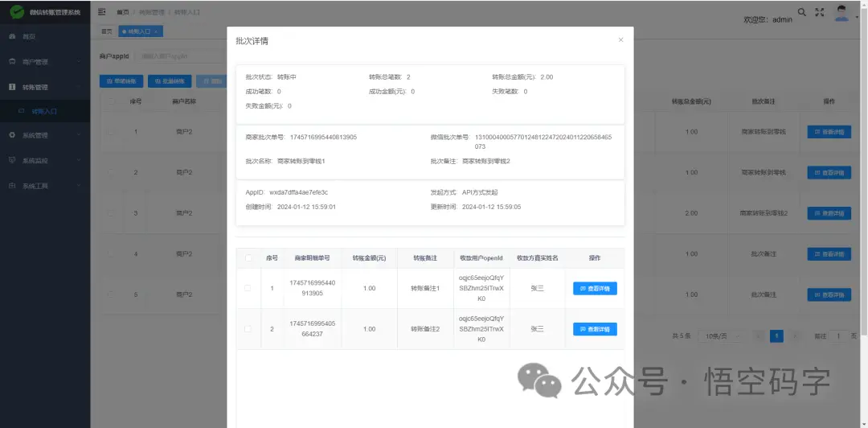Click the 转账金额(元) column header in the dialog

pyautogui.click(x=369, y=257)
